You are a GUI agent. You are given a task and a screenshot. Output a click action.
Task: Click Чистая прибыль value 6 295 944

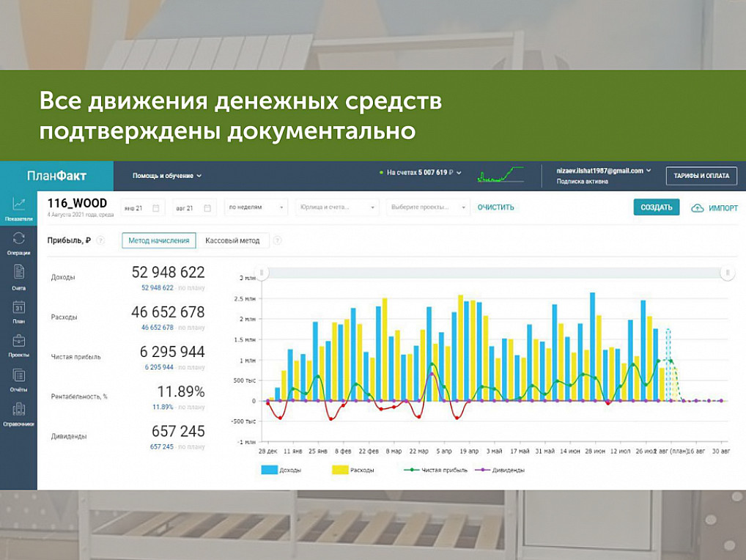point(172,352)
